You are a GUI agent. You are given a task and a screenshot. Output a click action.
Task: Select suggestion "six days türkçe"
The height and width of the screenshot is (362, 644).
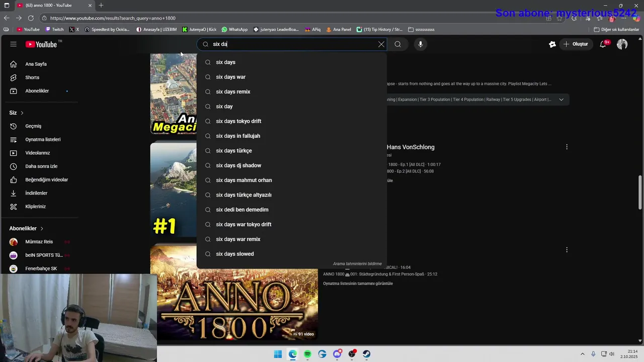(292, 151)
